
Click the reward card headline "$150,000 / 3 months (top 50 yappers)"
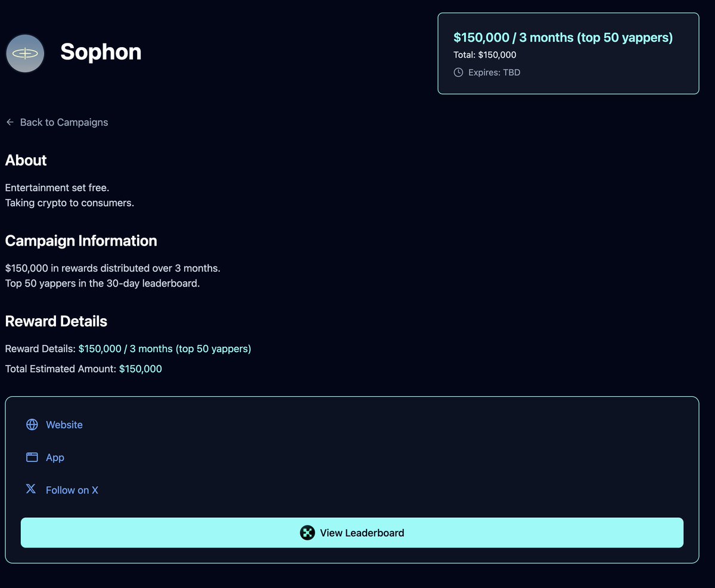coord(563,38)
